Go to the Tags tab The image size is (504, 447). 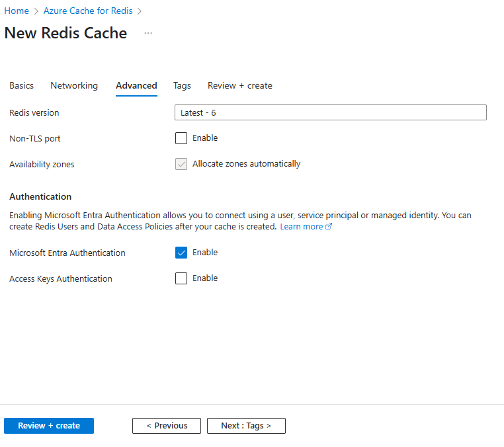(x=182, y=86)
